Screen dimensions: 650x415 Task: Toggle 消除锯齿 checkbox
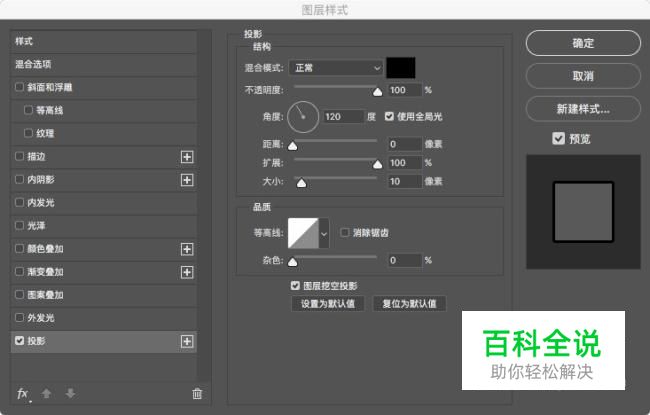tap(344, 233)
